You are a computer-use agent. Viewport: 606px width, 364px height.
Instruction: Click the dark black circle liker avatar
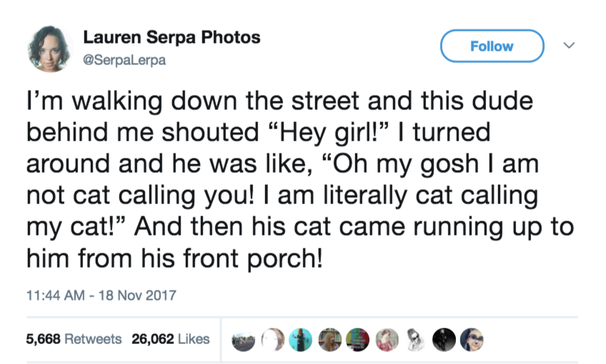443,339
